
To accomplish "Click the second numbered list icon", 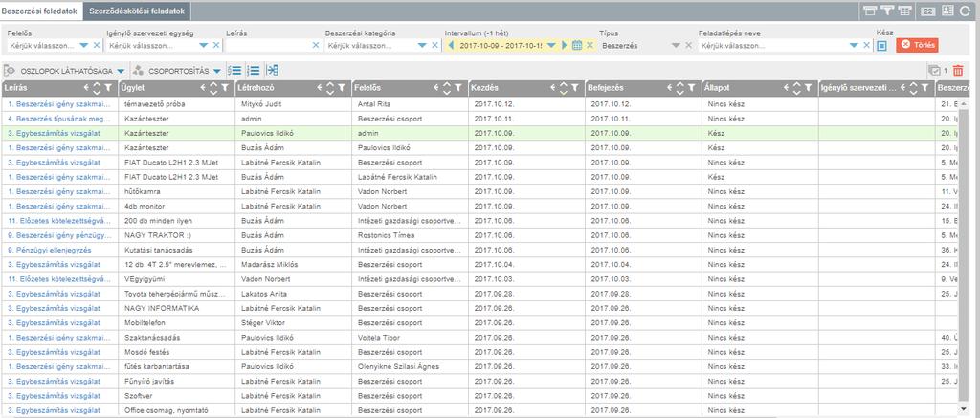I will tap(254, 71).
